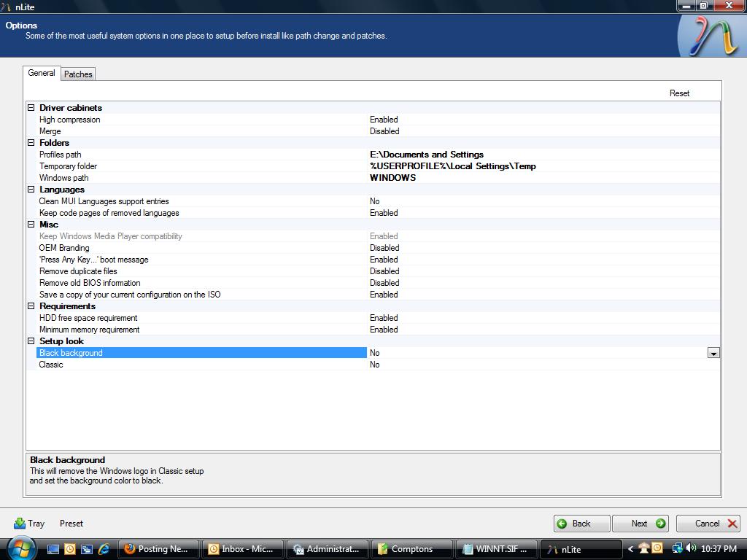Go Back to the previous nLite page
This screenshot has width=747, height=560.
pyautogui.click(x=581, y=524)
